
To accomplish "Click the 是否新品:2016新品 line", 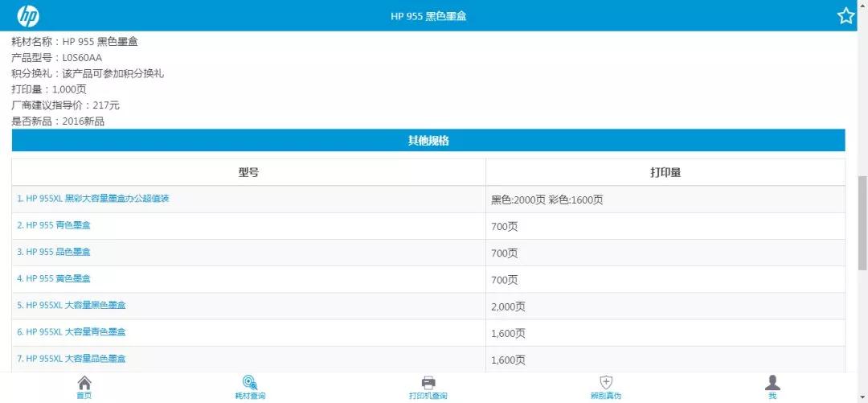I will coord(58,121).
